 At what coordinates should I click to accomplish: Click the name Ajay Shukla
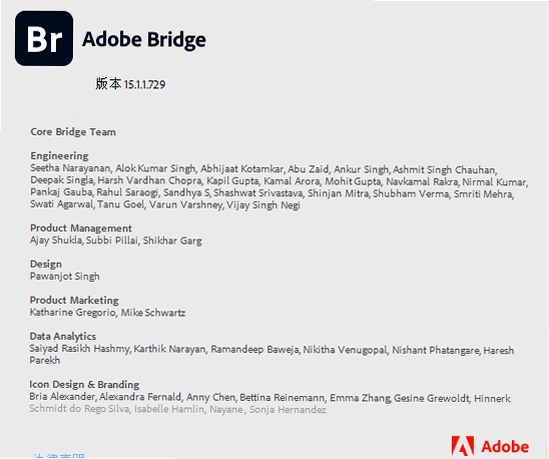(x=56, y=240)
